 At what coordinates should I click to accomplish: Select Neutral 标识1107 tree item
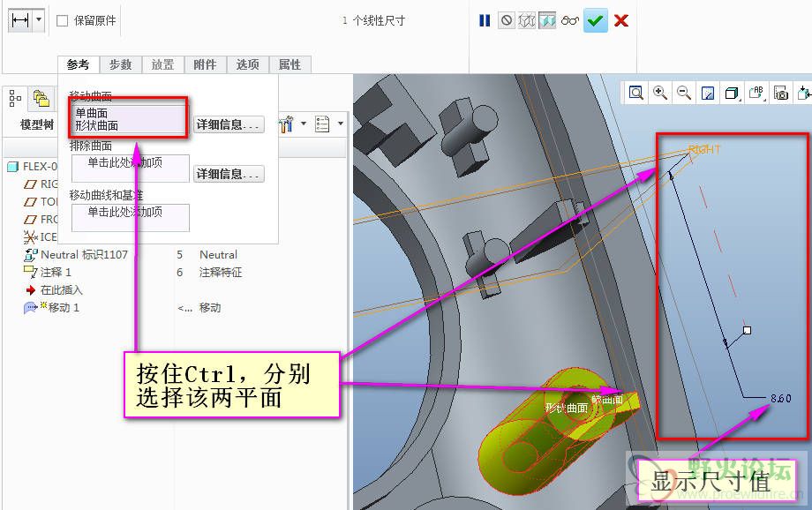click(76, 255)
